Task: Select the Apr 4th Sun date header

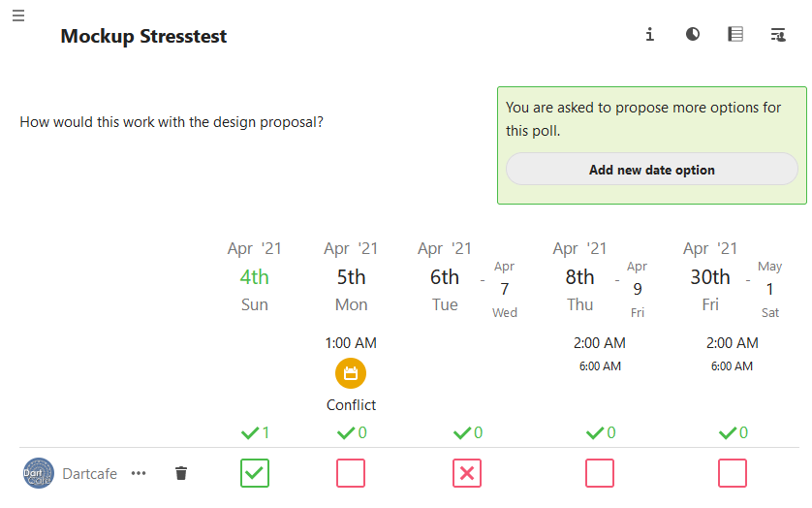Action: (x=254, y=276)
